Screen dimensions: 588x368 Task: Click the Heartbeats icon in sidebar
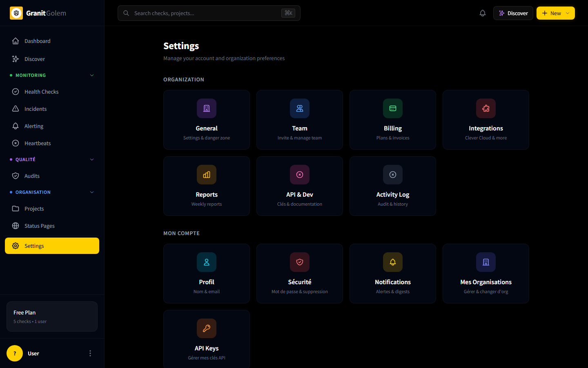[16, 143]
